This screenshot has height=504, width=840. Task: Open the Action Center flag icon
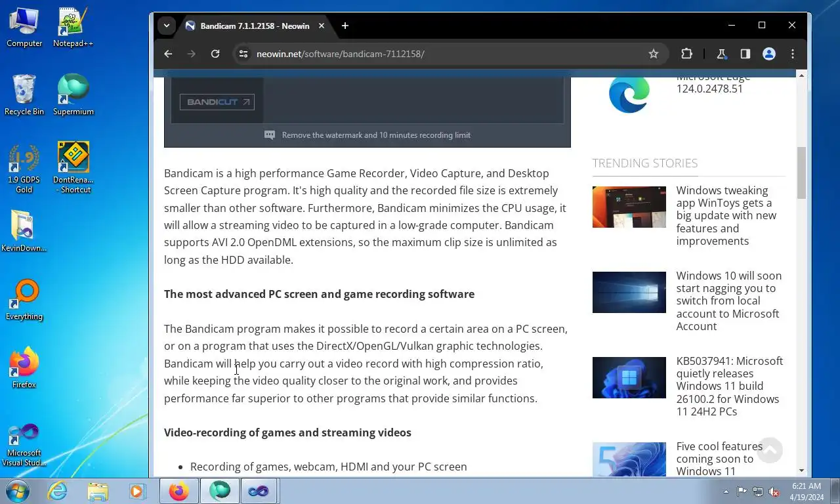[x=742, y=492]
